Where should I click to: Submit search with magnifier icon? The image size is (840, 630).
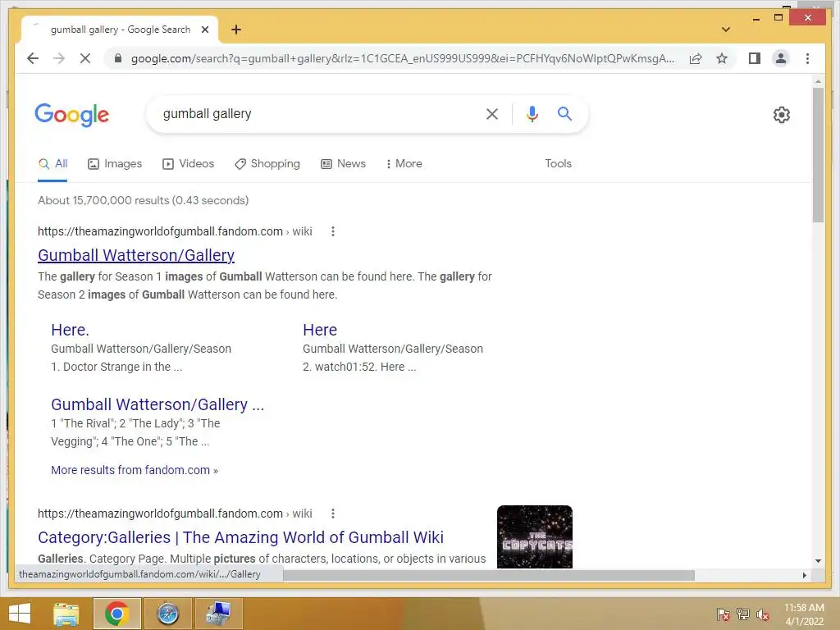coord(564,113)
